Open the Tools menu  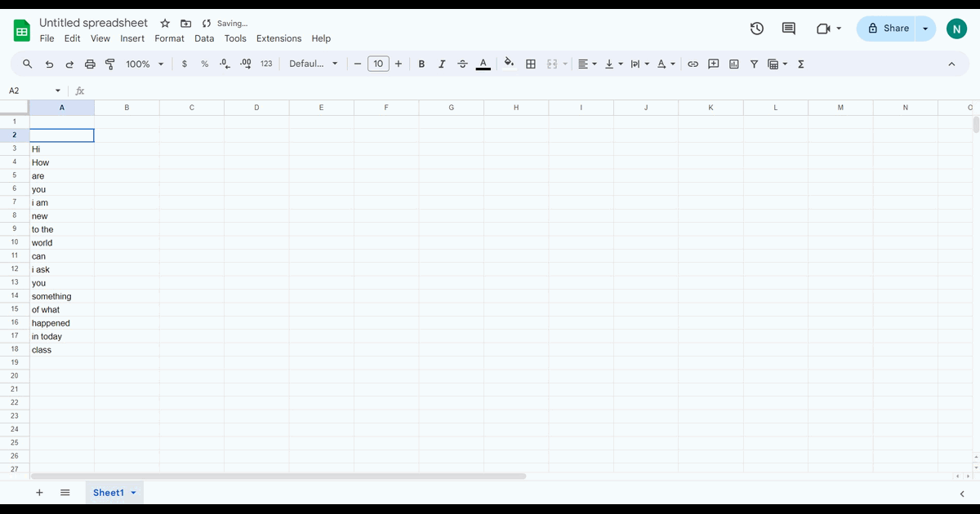(x=235, y=38)
